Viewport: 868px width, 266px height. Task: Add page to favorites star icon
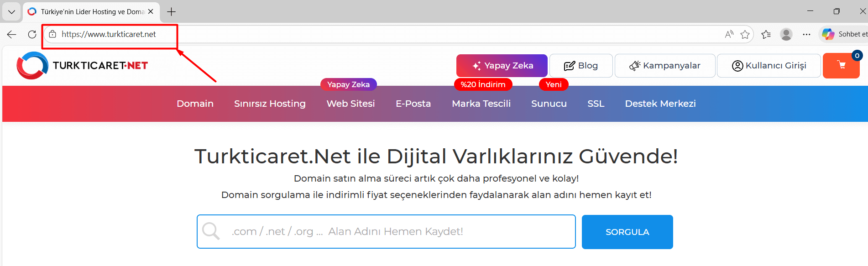coord(745,34)
